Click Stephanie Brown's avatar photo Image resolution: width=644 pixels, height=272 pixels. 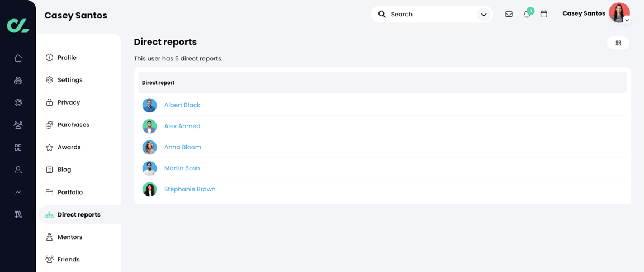[x=149, y=189]
